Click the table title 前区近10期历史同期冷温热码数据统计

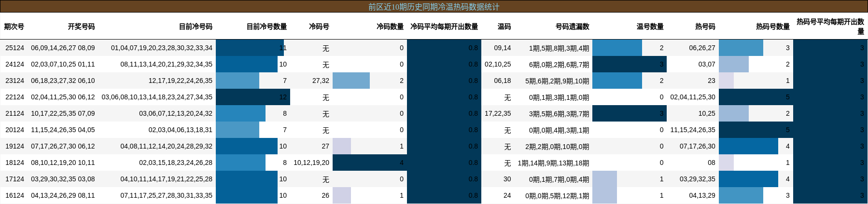pyautogui.click(x=434, y=7)
